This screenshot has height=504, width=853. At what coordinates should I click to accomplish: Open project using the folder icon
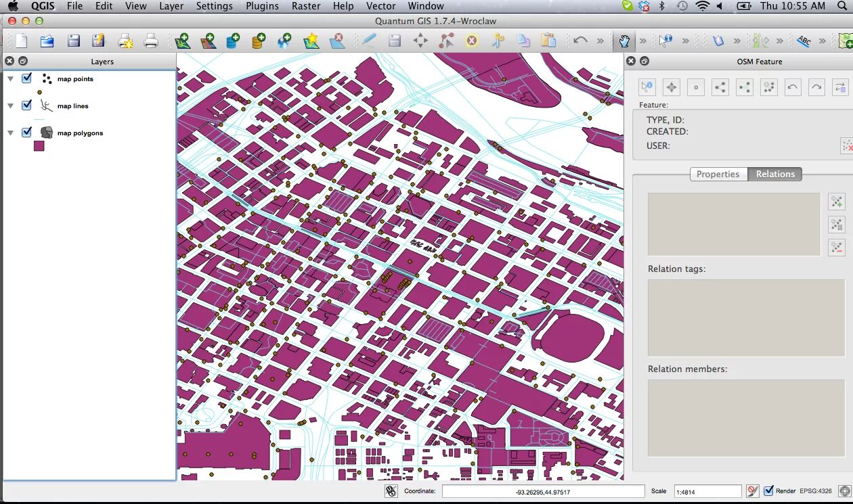point(47,41)
